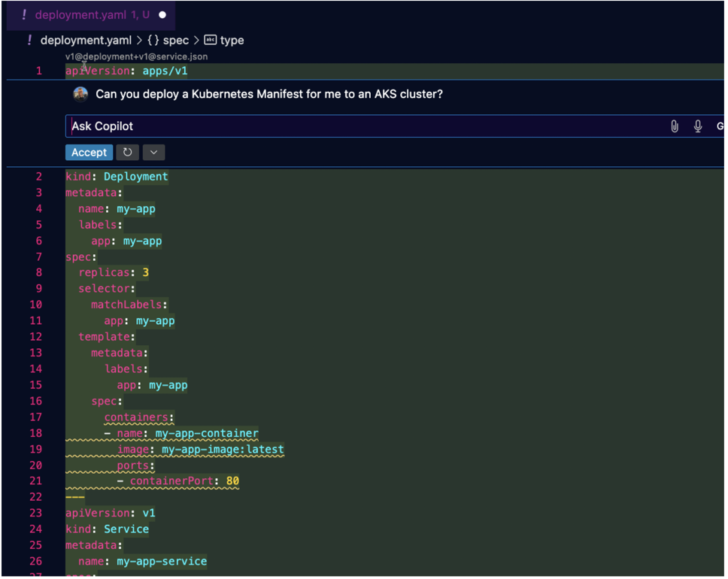Click line number 1 in the gutter

[39, 71]
